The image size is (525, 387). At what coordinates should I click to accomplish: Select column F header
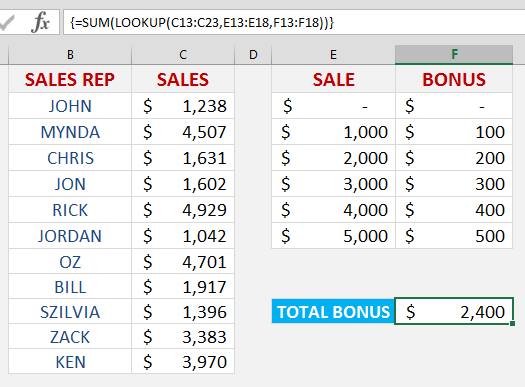(x=454, y=55)
